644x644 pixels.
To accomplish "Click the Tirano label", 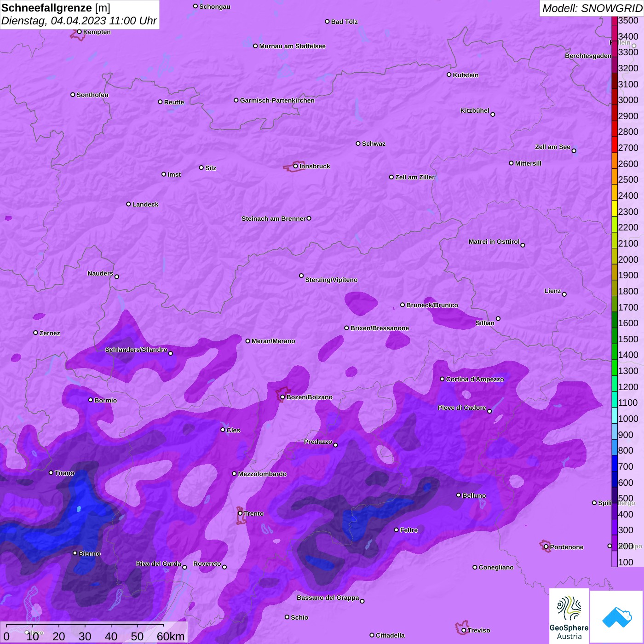I will pyautogui.click(x=64, y=473).
